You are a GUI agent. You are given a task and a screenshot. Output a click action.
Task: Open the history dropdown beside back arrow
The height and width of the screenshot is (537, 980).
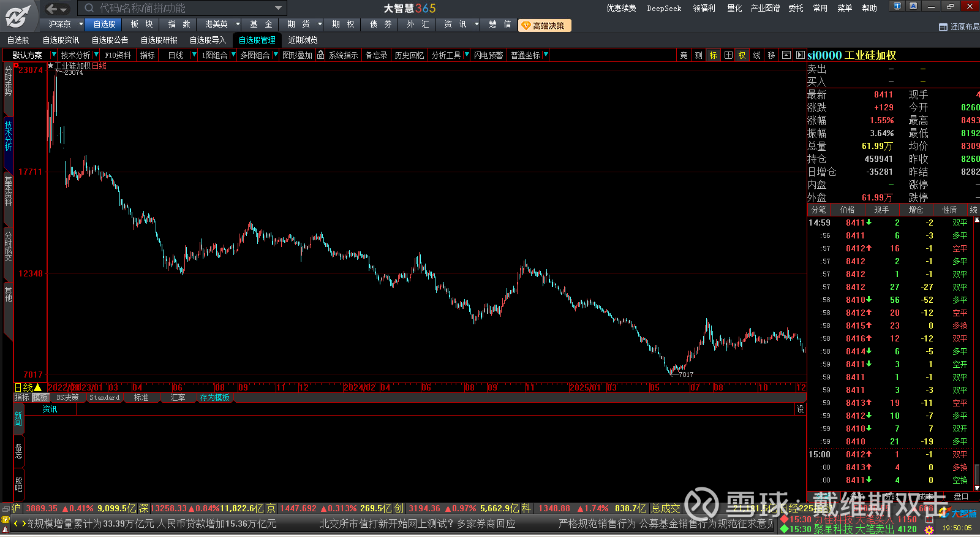coord(64,9)
